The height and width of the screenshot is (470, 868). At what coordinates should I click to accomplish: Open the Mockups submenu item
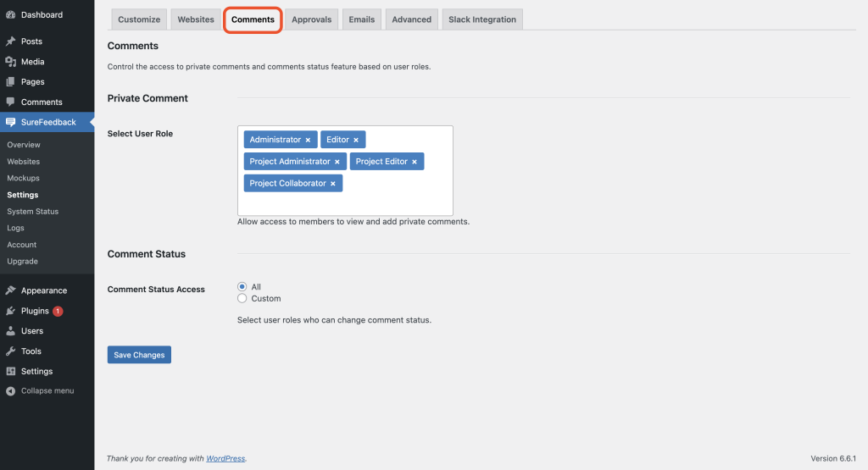pos(23,178)
